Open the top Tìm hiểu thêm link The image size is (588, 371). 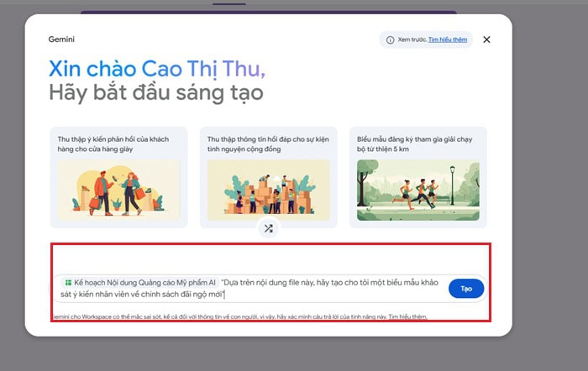coord(448,39)
